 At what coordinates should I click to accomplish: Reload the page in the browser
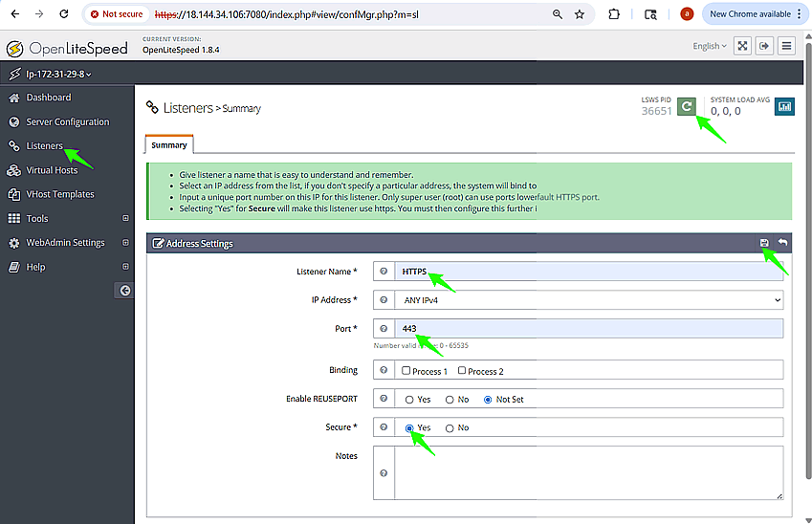click(x=64, y=14)
